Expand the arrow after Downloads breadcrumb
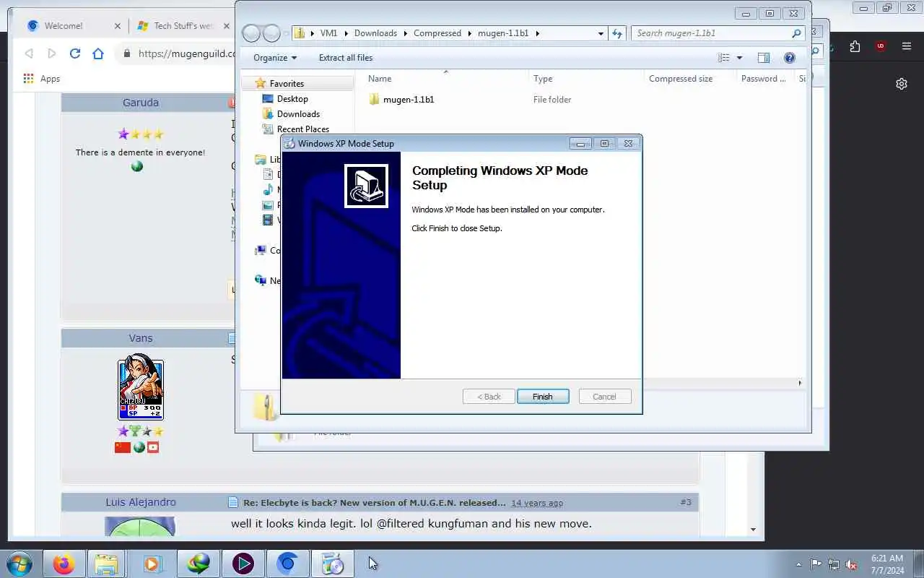 pos(406,33)
